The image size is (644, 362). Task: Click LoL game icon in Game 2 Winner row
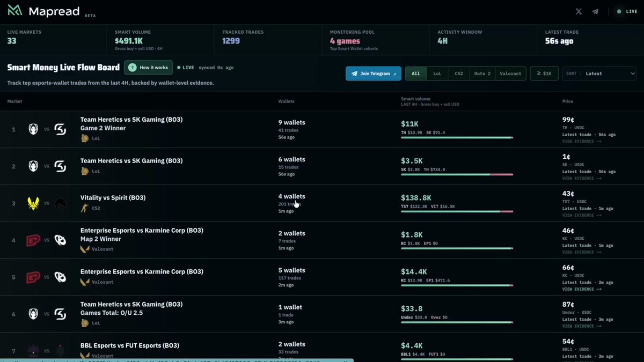pyautogui.click(x=84, y=138)
